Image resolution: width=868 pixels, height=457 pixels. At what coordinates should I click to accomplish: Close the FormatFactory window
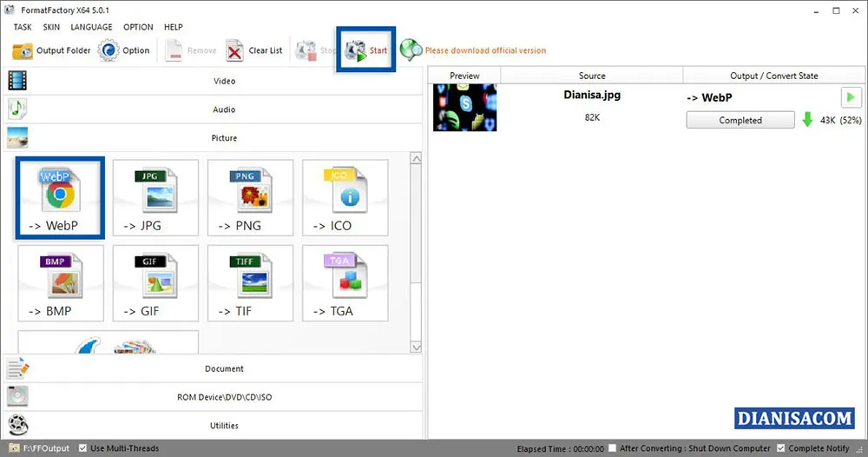pos(855,10)
